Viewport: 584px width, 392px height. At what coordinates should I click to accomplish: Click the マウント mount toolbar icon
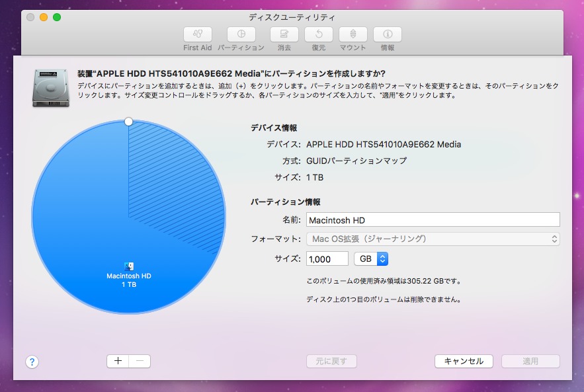tap(353, 34)
